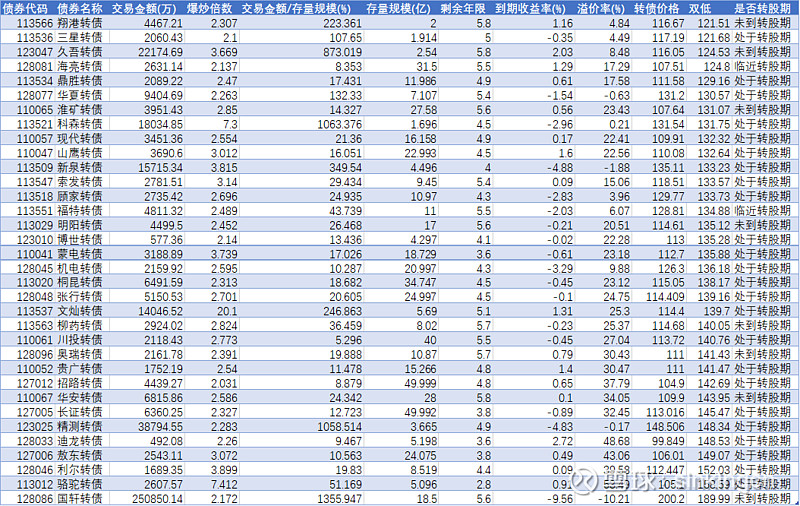Screen dimensions: 800x506
Task: Click the 20.1 multiplier cell
Action: coord(227,311)
